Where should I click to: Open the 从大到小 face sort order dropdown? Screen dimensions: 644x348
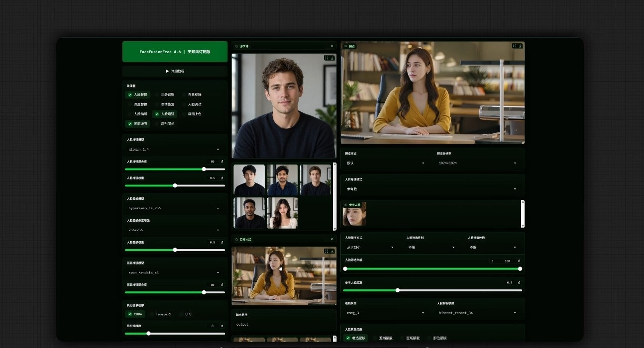(370, 247)
